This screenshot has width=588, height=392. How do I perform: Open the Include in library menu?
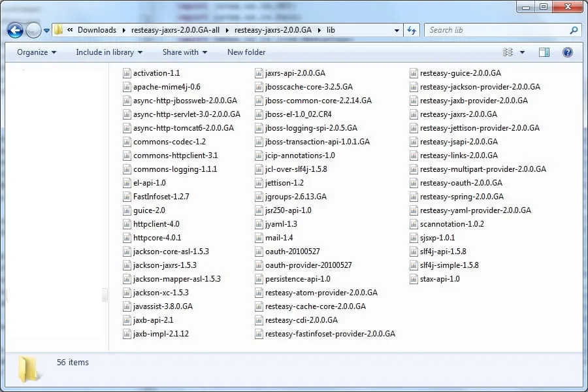coord(109,52)
